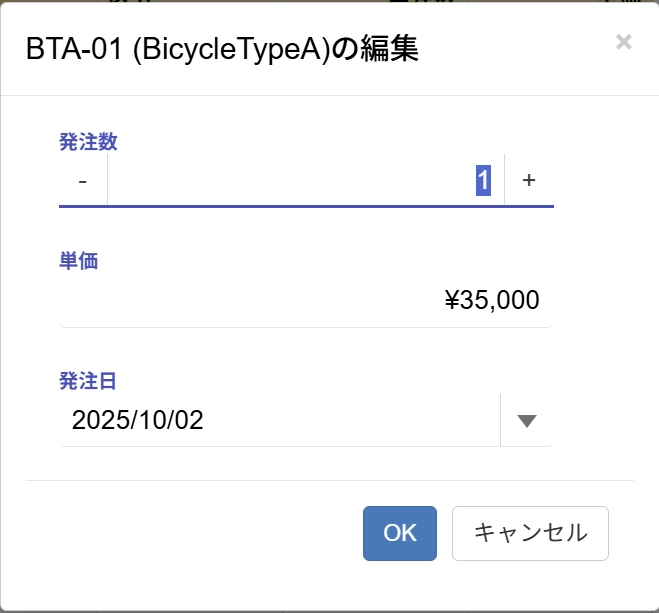
Task: Decrease order quantity with the minus button
Action: (83, 180)
